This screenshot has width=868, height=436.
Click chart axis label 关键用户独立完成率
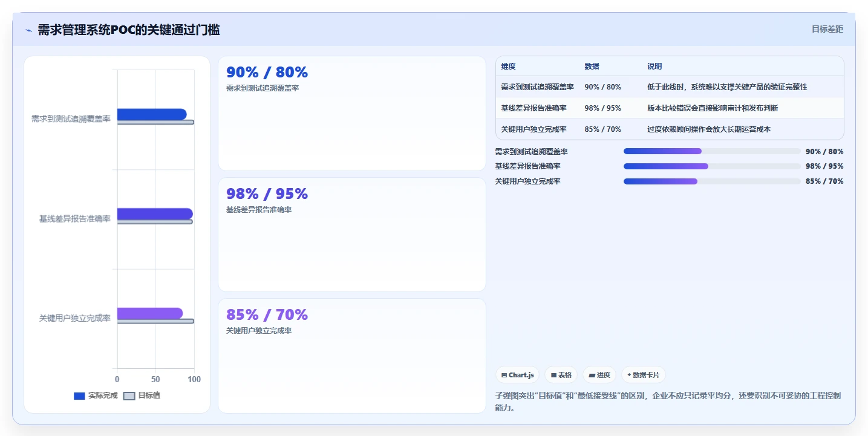75,318
